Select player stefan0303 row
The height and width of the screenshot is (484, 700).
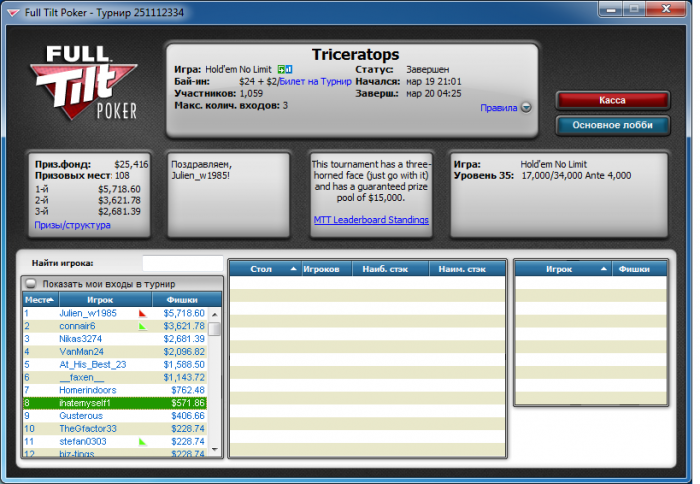115,442
